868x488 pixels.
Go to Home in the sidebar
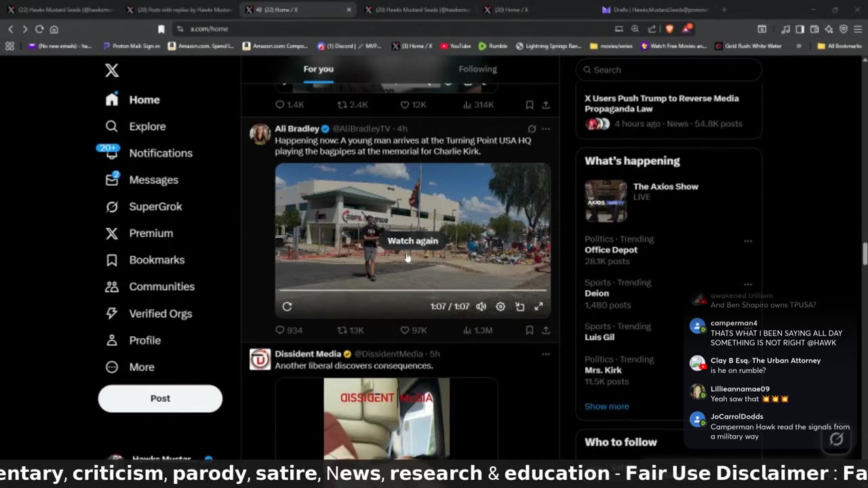[x=133, y=100]
